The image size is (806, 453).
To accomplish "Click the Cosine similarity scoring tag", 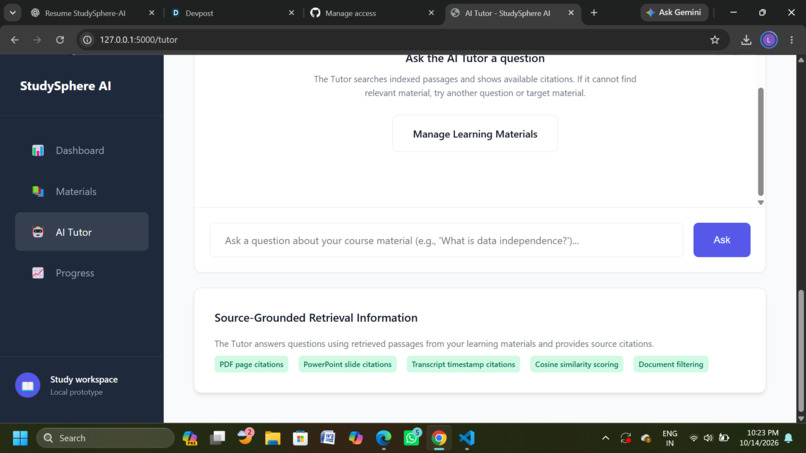I will point(577,364).
